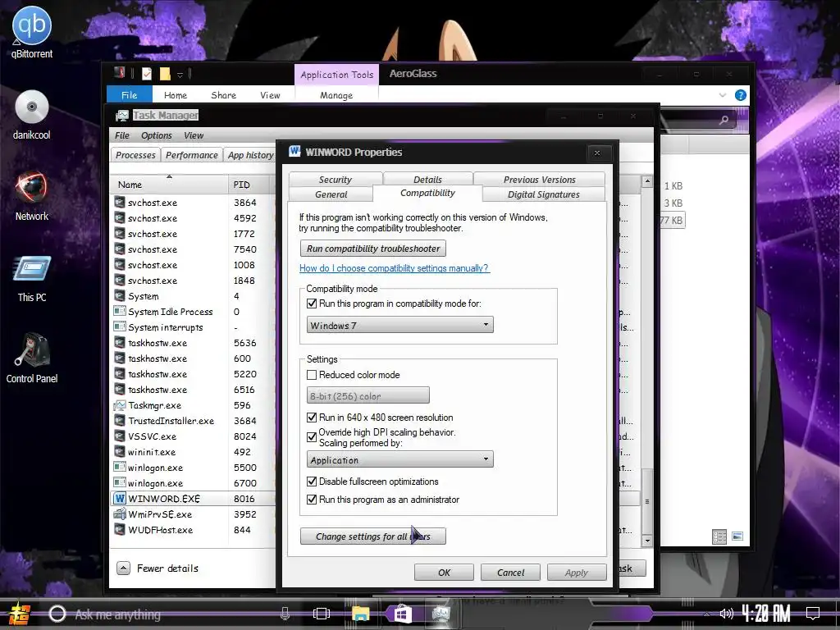The image size is (840, 630).
Task: Toggle Run this program as an administrator
Action: click(x=312, y=500)
